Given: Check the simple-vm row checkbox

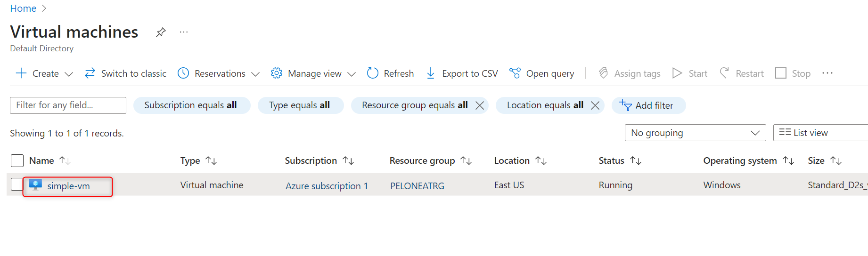Looking at the screenshot, I should tap(16, 184).
